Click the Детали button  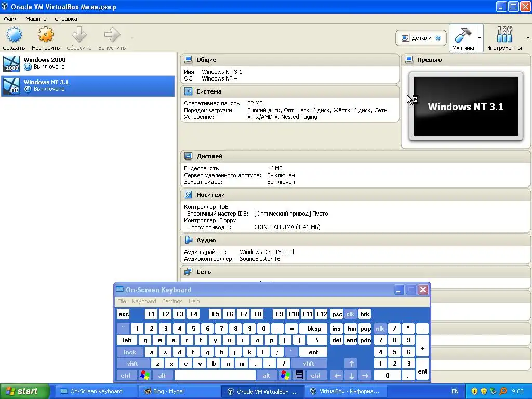point(421,38)
